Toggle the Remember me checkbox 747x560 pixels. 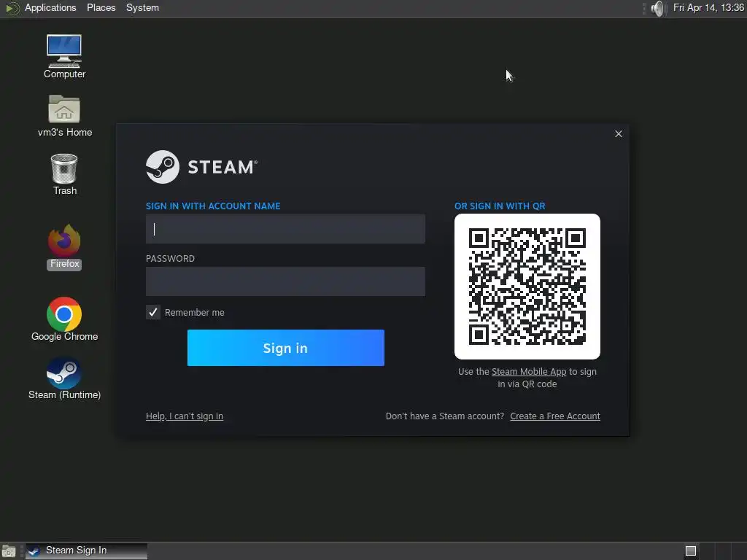(153, 312)
